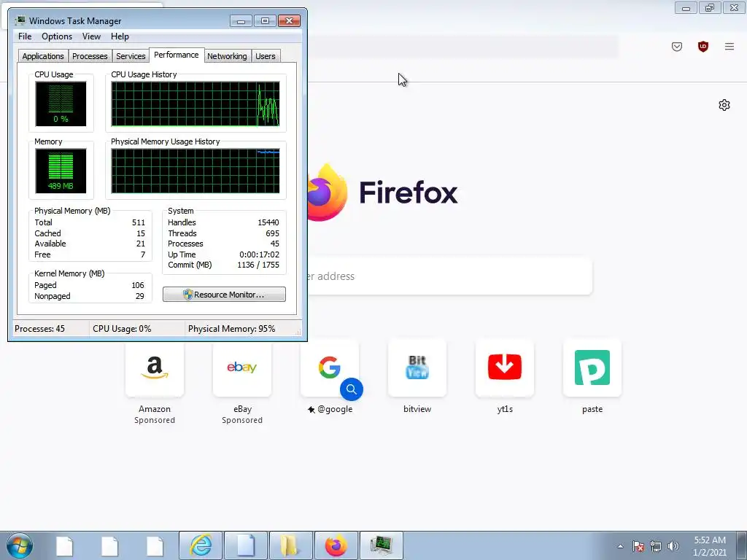Click the first blank document taskbar icon
This screenshot has height=560, width=747.
pos(64,545)
